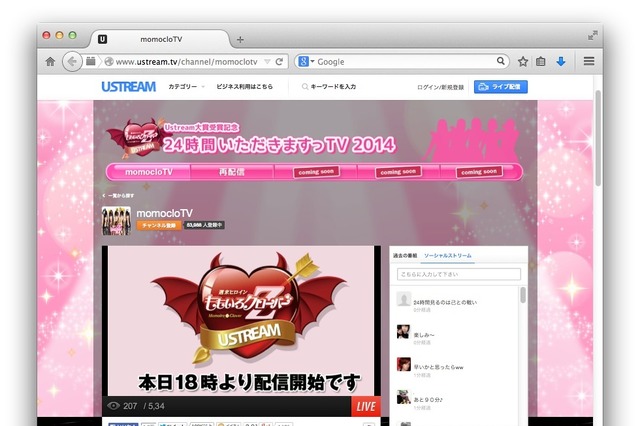Switch to the ソーシャルストリーム tab

pos(448,255)
